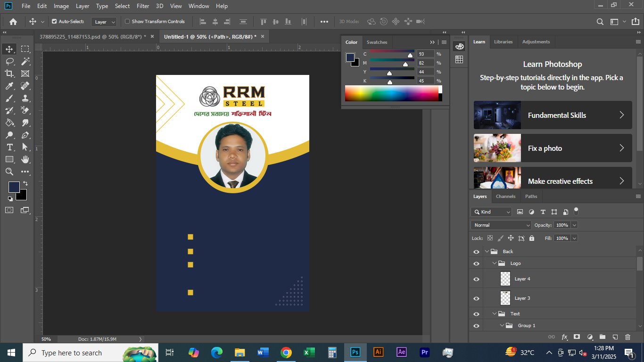This screenshot has width=644, height=362.
Task: Select the Pen tool
Action: pos(25,135)
